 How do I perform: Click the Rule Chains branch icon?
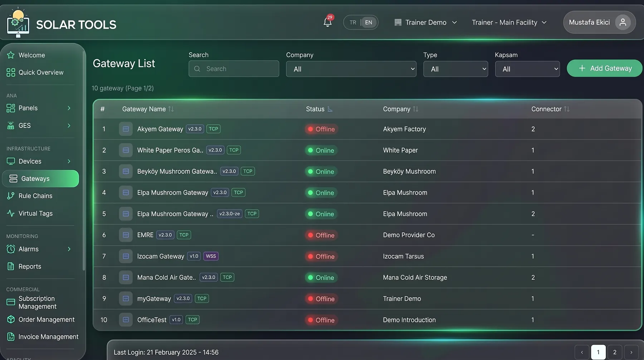coord(11,196)
